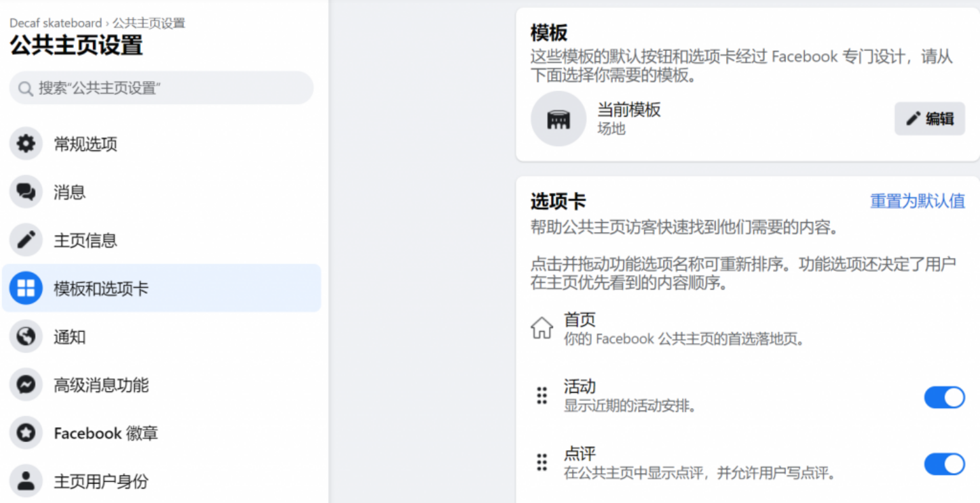This screenshot has width=980, height=503.
Task: Click the 点评 tab title text
Action: 579,453
